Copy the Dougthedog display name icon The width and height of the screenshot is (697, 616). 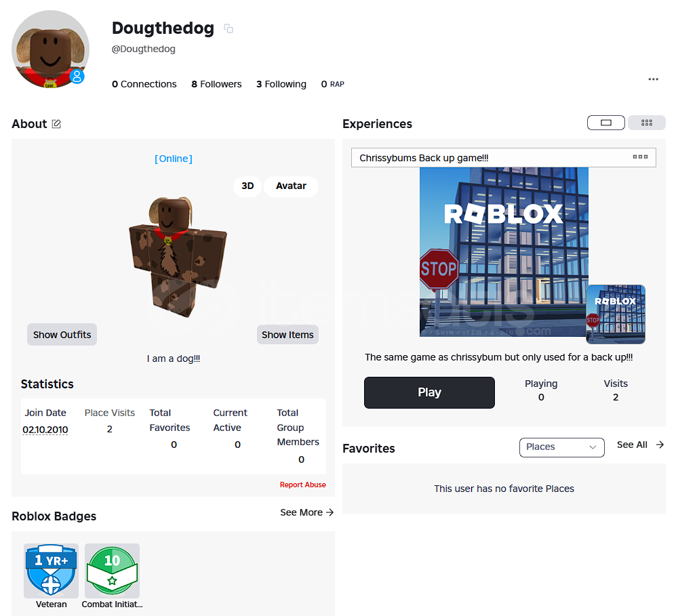[228, 28]
